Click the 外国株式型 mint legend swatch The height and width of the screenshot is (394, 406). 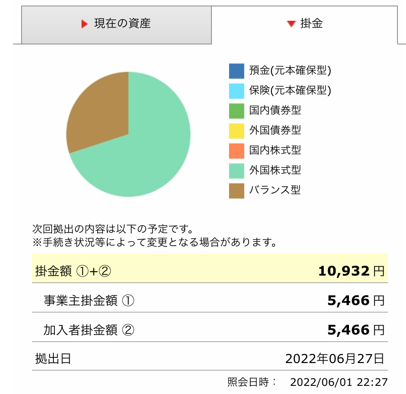(236, 171)
